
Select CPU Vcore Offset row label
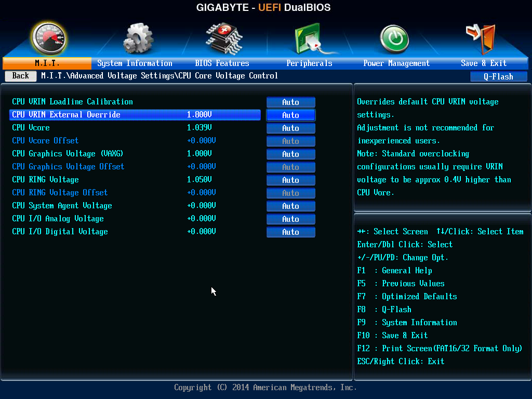tap(45, 140)
